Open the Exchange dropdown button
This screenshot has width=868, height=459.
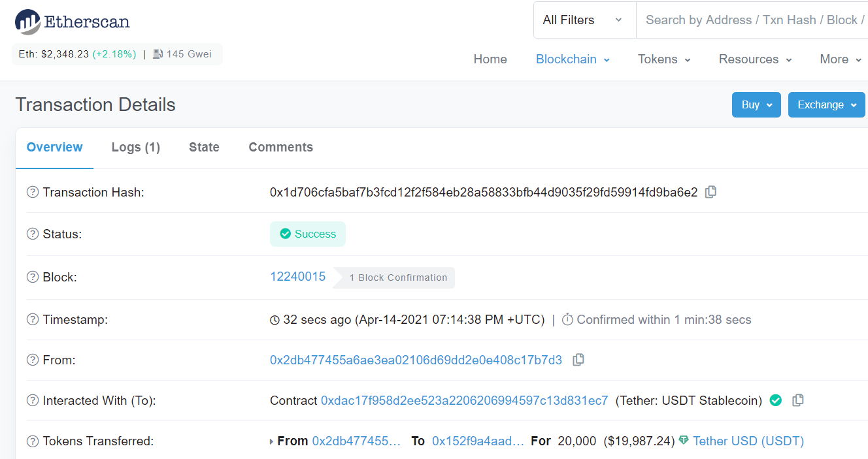click(827, 104)
